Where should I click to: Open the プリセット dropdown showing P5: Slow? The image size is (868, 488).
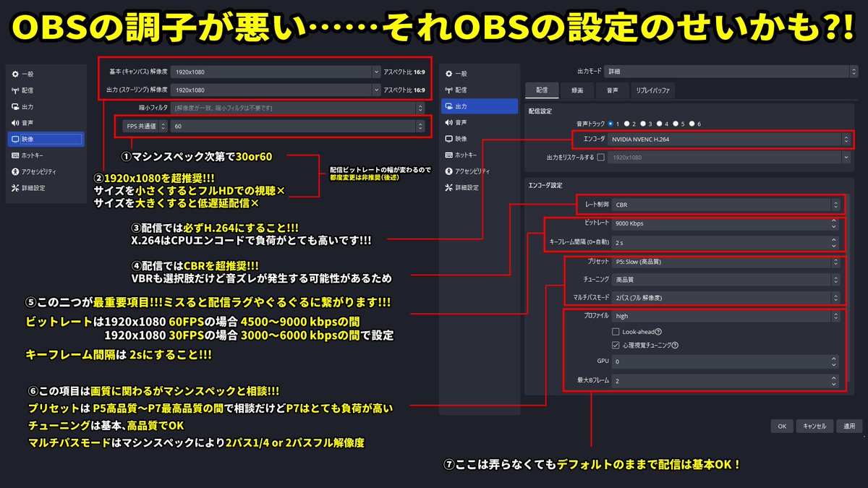pos(725,261)
